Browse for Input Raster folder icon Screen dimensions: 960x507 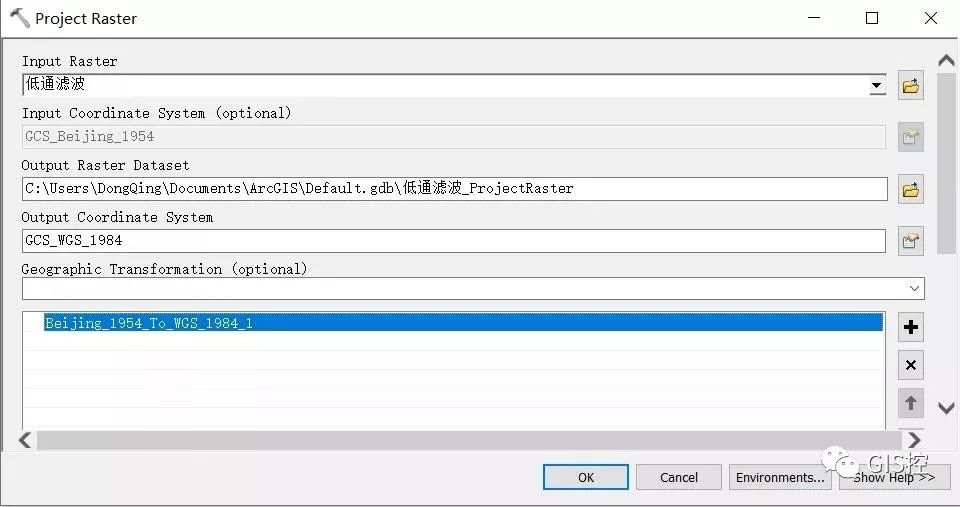pos(910,85)
